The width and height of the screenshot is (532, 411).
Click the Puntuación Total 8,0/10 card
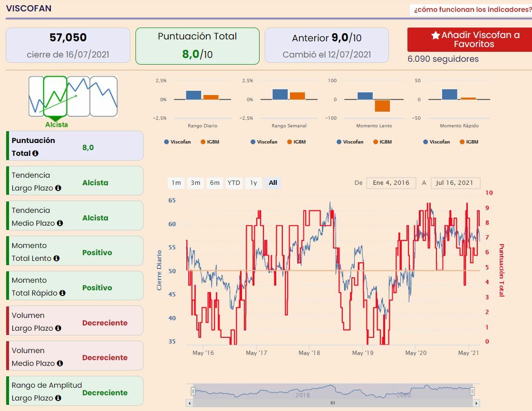[197, 46]
